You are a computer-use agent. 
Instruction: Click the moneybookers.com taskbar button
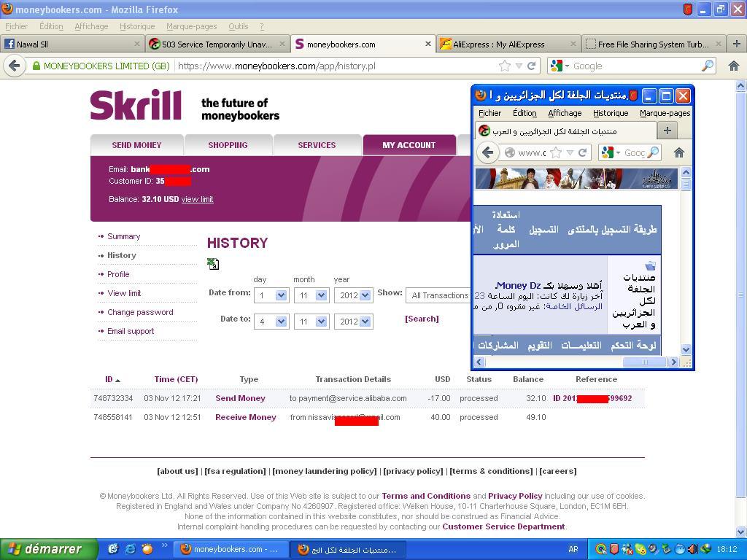pos(231,549)
